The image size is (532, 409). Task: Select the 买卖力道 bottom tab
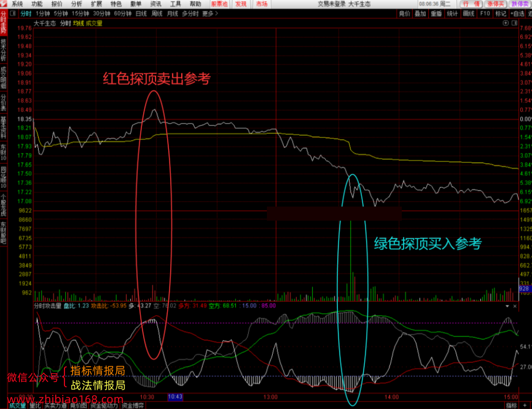tap(55, 405)
